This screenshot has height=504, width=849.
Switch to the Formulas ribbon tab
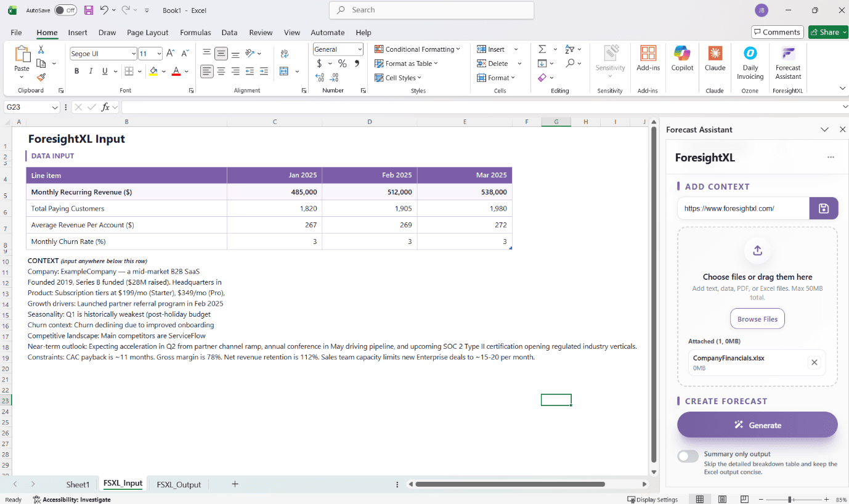195,33
